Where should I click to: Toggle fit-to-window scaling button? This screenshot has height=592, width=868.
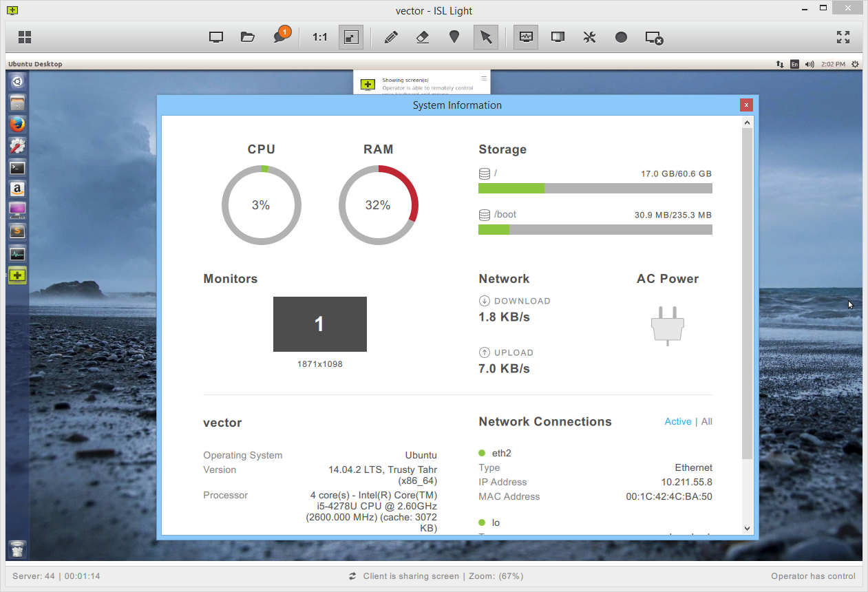pos(351,37)
